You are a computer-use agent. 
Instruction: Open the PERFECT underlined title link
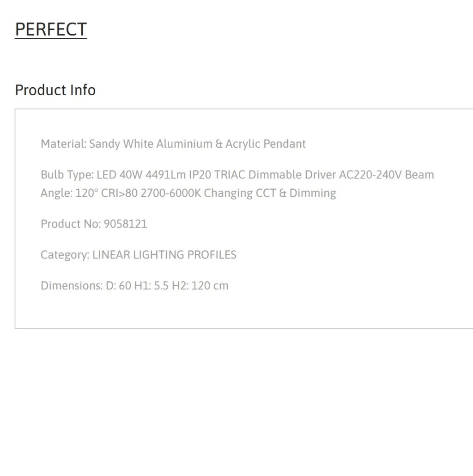51,30
